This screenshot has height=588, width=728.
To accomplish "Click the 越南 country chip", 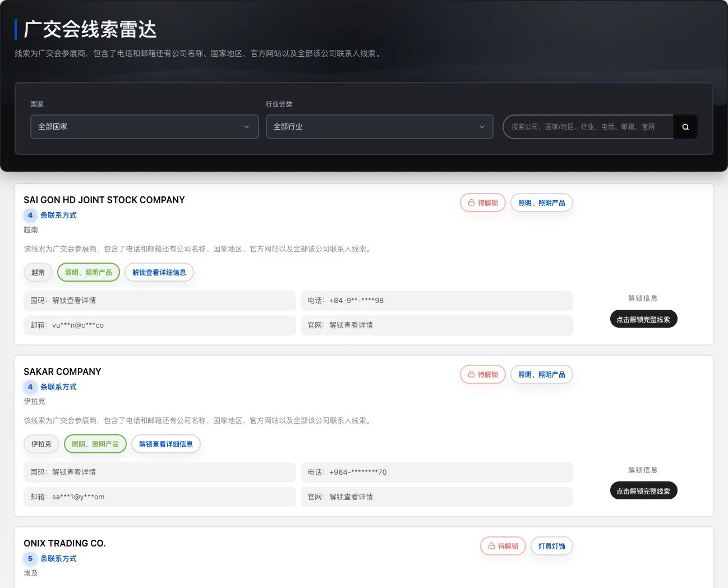I will tap(38, 273).
